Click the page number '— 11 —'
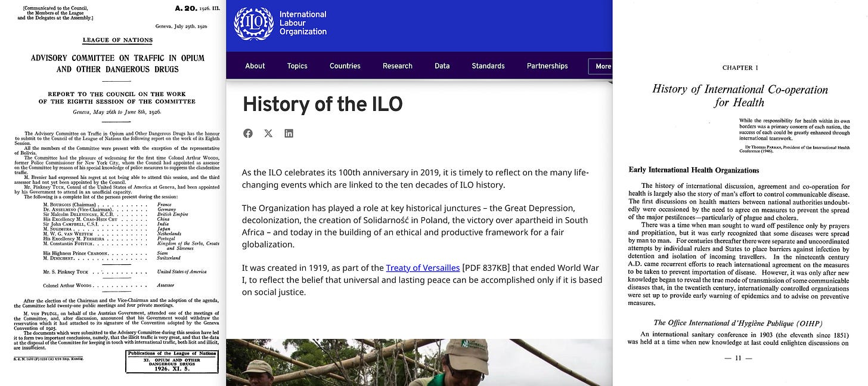 (739, 359)
